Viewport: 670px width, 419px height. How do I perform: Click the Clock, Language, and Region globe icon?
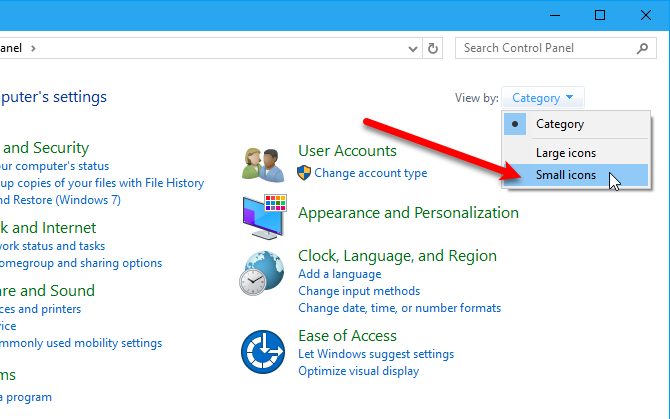tap(262, 273)
